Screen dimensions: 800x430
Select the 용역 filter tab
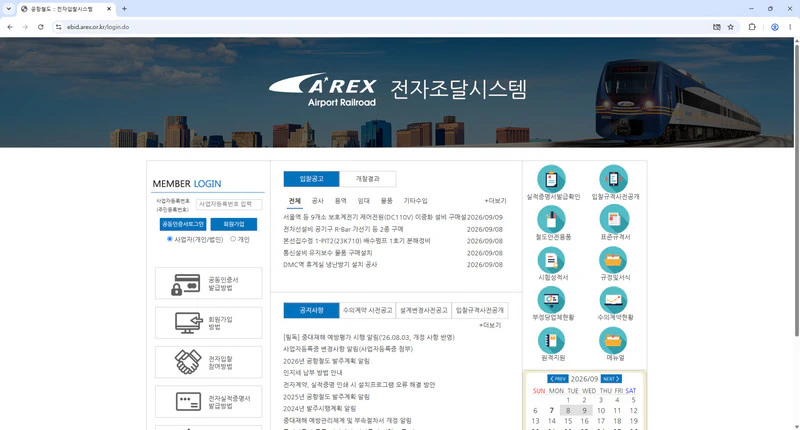tap(340, 201)
